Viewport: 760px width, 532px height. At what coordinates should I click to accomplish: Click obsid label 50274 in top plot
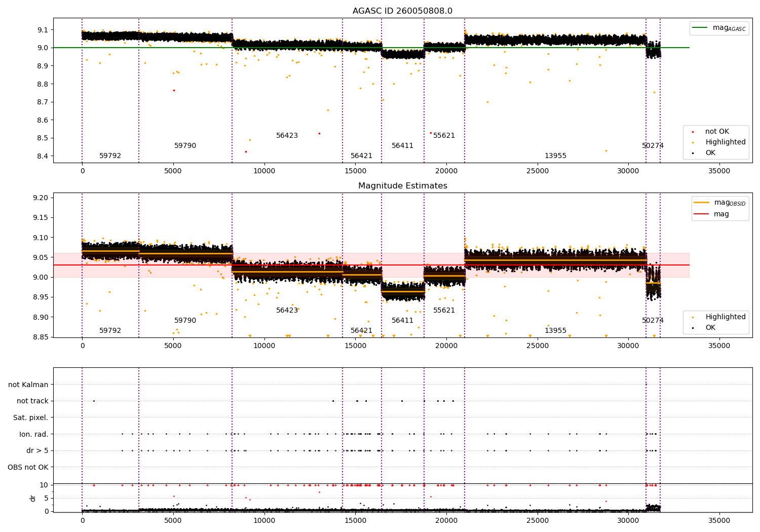click(x=653, y=146)
